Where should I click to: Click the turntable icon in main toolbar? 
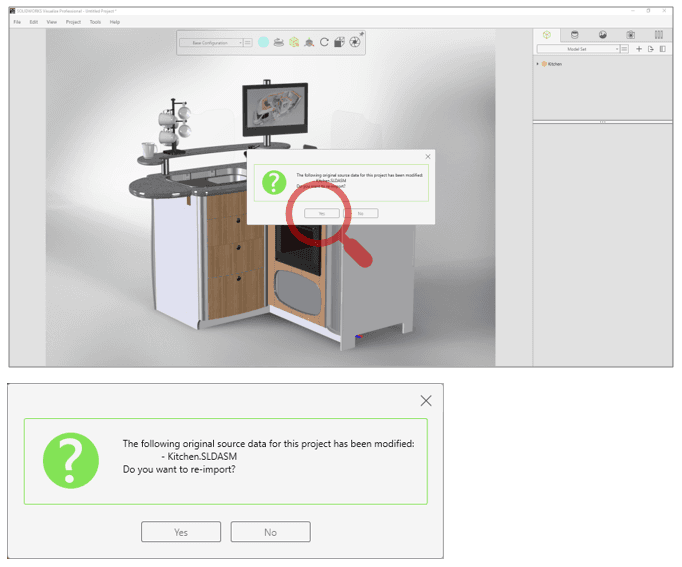279,42
